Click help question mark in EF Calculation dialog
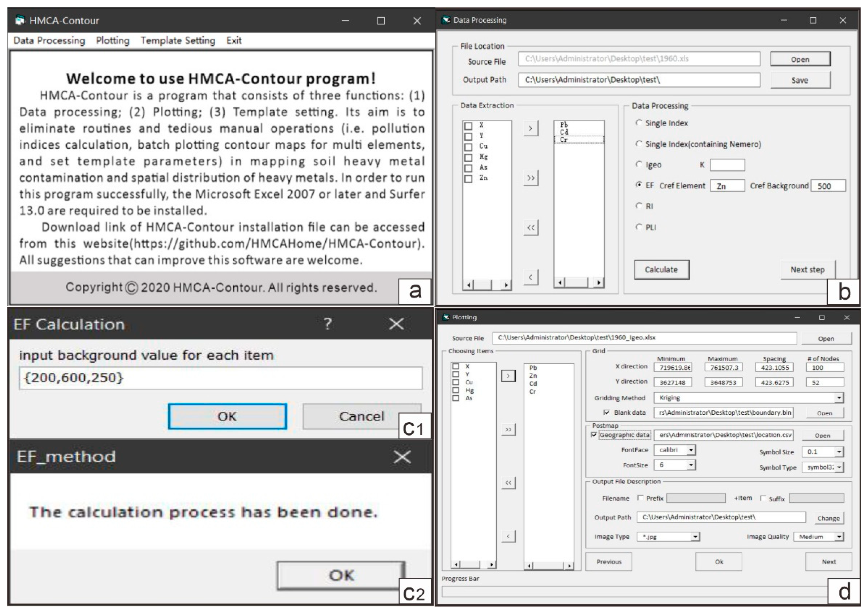The width and height of the screenshot is (868, 616). pyautogui.click(x=328, y=324)
